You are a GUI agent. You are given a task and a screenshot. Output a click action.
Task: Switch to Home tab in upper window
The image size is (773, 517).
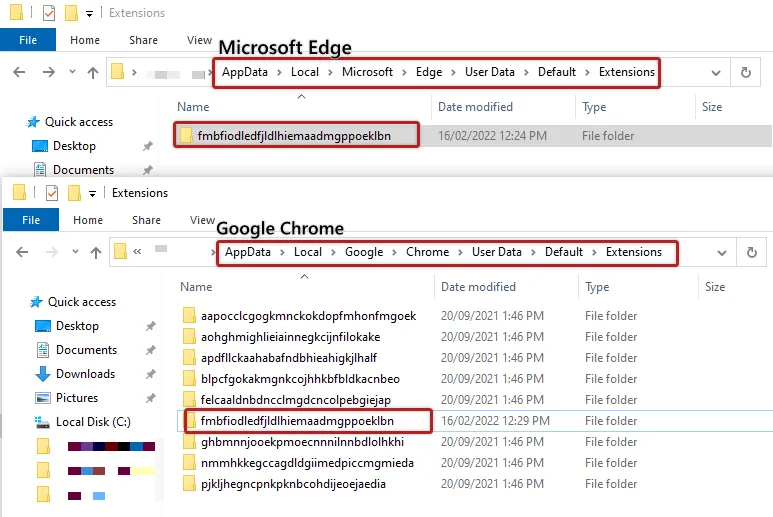[85, 40]
